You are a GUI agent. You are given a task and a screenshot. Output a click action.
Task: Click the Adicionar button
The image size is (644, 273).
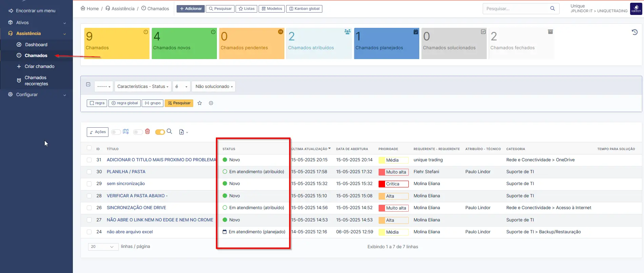190,8
